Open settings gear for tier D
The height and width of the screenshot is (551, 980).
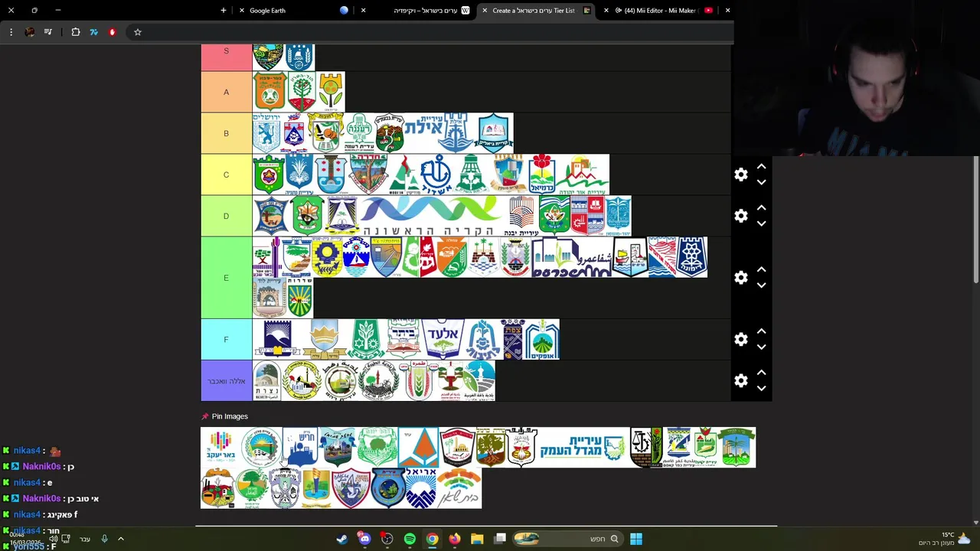click(740, 216)
